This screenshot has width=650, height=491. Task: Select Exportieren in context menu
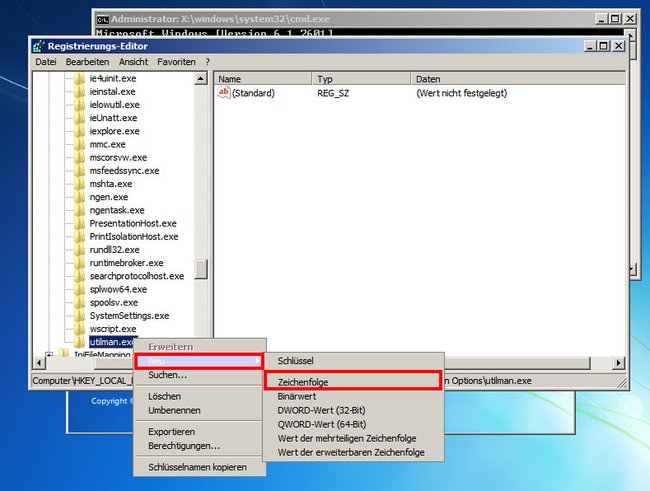[199, 432]
